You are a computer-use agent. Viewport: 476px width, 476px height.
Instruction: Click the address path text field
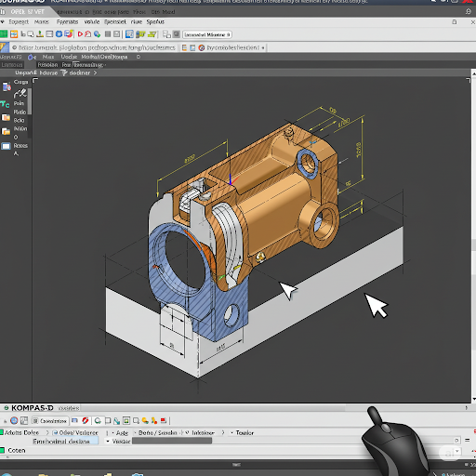94,47
